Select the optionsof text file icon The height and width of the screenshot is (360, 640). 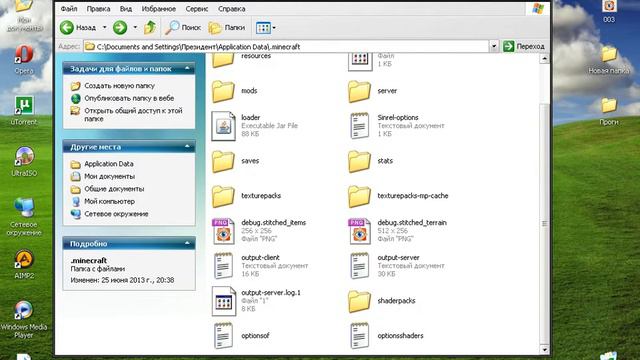click(x=223, y=336)
